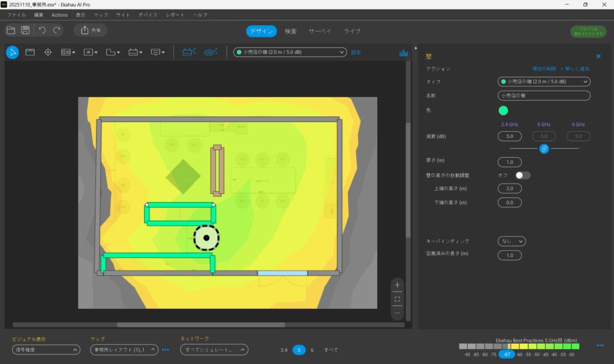
Task: Open the キーバインディング dropdown
Action: tap(511, 241)
